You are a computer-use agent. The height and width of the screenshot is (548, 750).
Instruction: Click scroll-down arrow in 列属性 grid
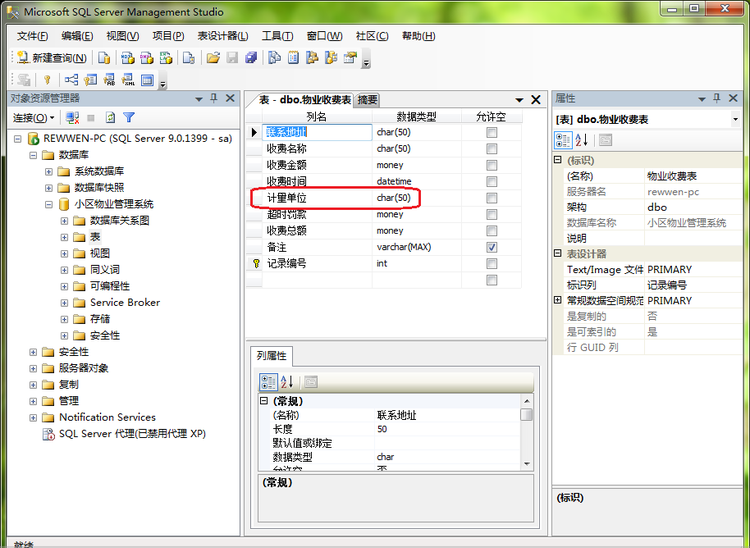(x=527, y=464)
